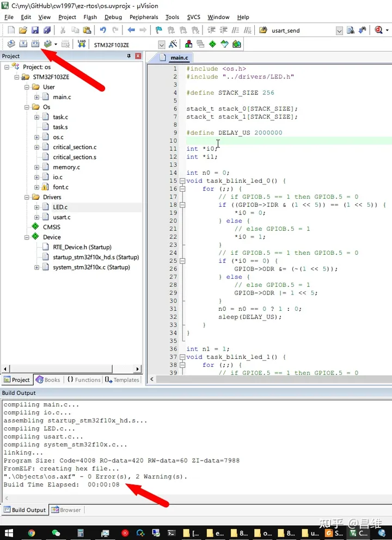Switch to the Functions tab
This screenshot has height=540, width=392.
pyautogui.click(x=84, y=379)
